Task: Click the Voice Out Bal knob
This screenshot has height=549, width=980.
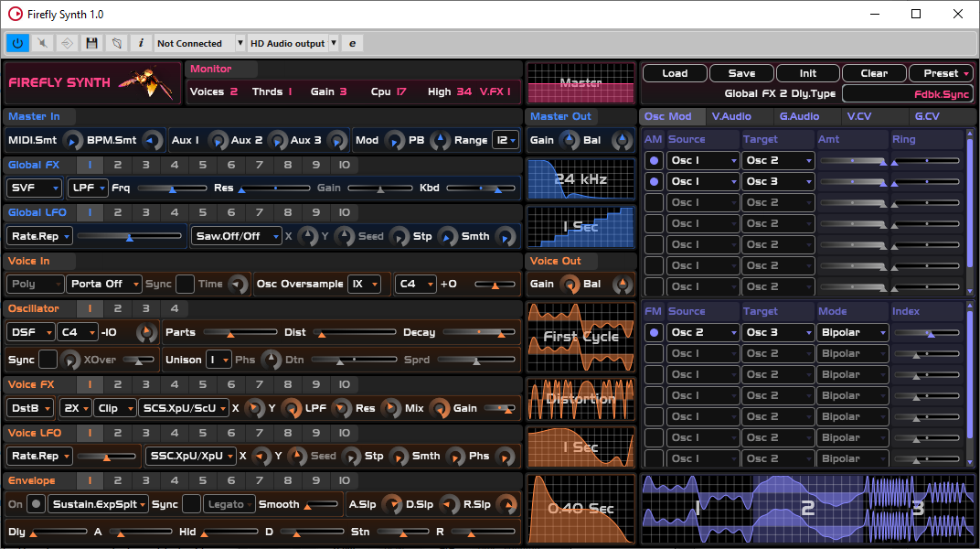Action: (x=622, y=285)
